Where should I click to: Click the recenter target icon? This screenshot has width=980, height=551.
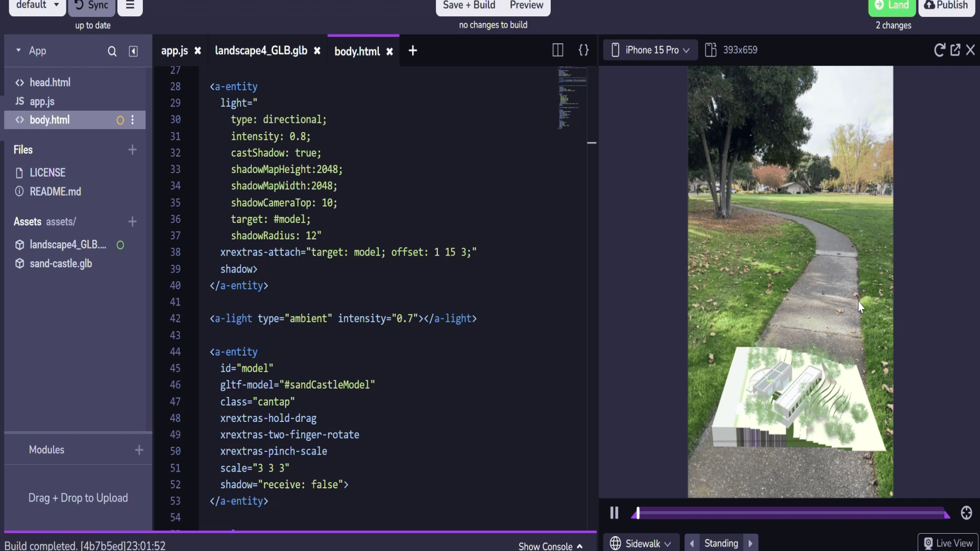coord(966,513)
